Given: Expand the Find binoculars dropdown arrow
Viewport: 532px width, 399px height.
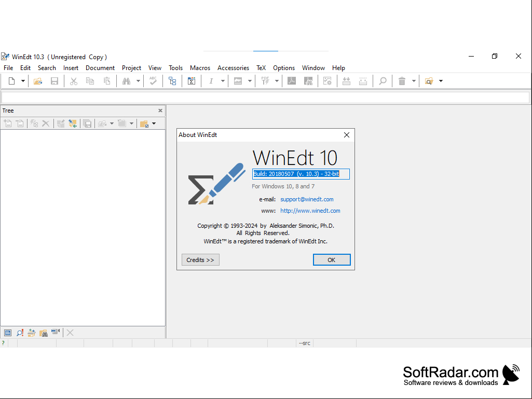Looking at the screenshot, I should 138,81.
